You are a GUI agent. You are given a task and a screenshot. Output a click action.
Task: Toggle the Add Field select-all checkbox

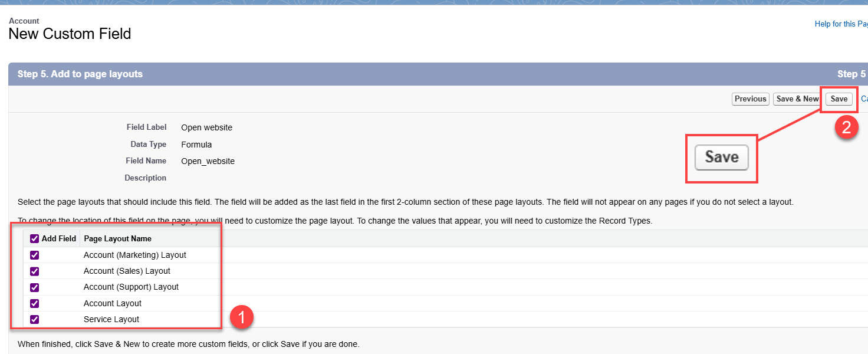34,239
